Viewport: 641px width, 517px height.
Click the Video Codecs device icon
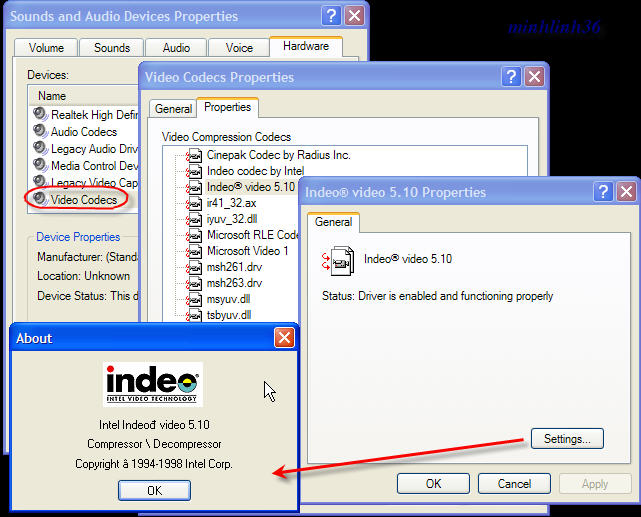40,199
